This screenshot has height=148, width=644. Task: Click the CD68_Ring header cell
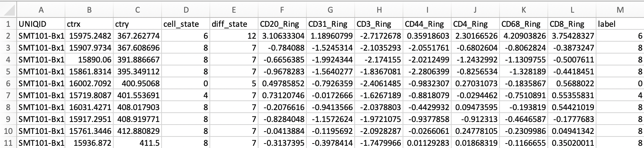click(x=524, y=24)
